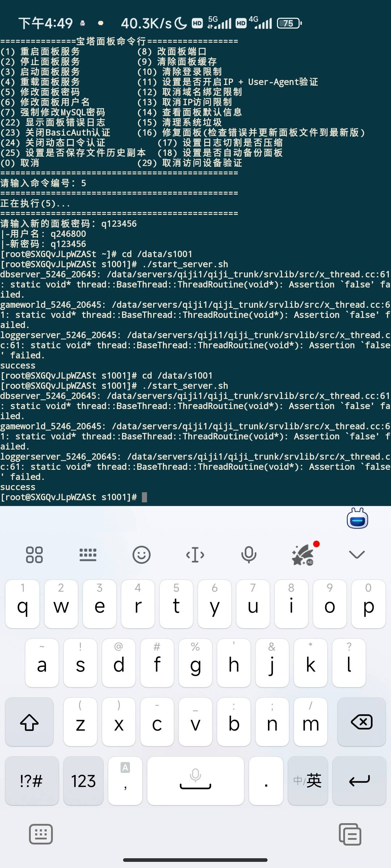
Task: Open the keyboard apps grid icon
Action: (x=34, y=554)
